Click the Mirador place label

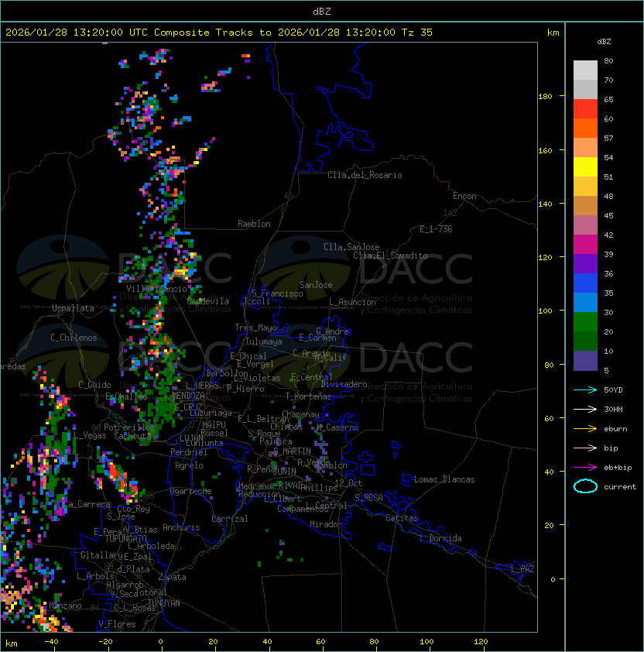[x=326, y=524]
